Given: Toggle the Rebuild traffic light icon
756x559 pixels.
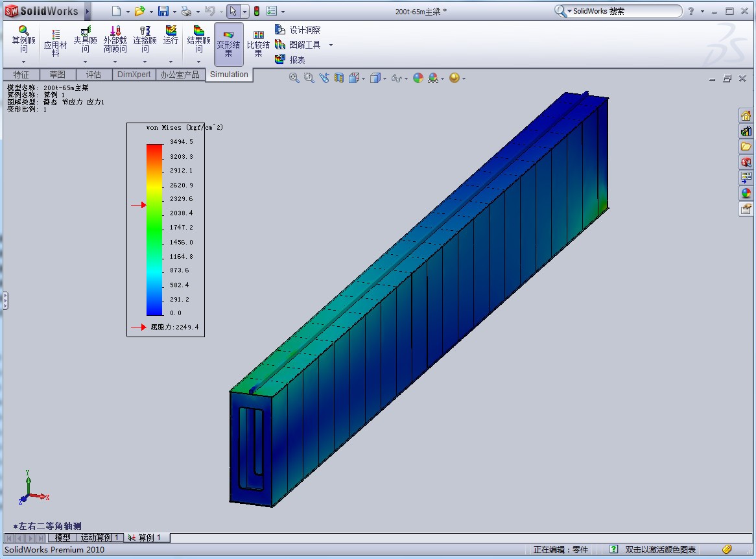Looking at the screenshot, I should click(256, 11).
